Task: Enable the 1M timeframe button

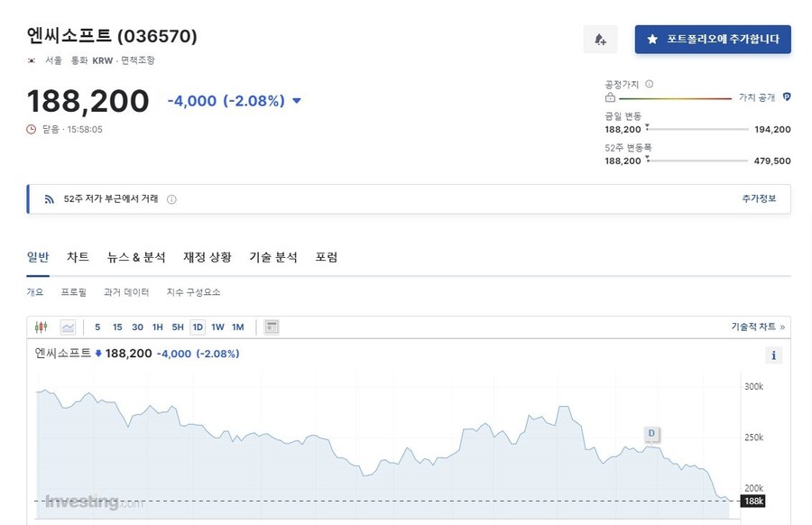Action: pos(238,327)
